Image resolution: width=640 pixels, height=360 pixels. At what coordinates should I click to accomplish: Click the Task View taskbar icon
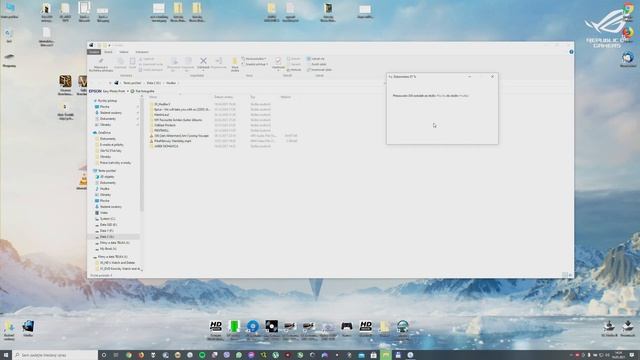[116, 355]
